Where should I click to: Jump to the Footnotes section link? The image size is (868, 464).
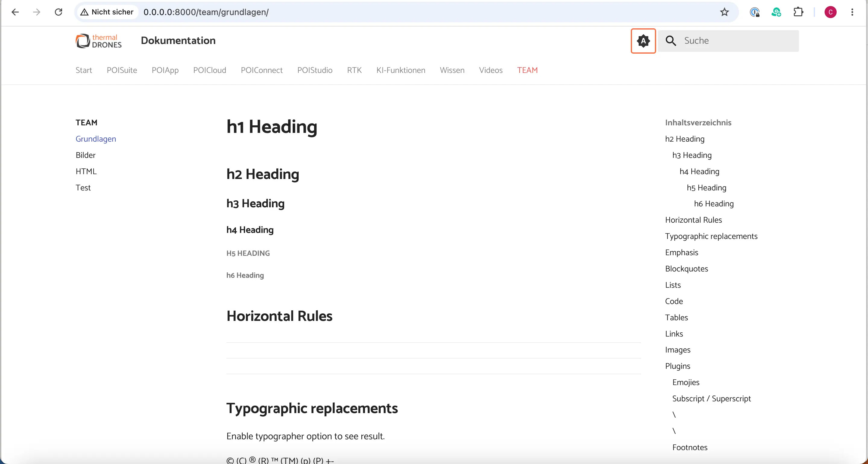(x=690, y=447)
